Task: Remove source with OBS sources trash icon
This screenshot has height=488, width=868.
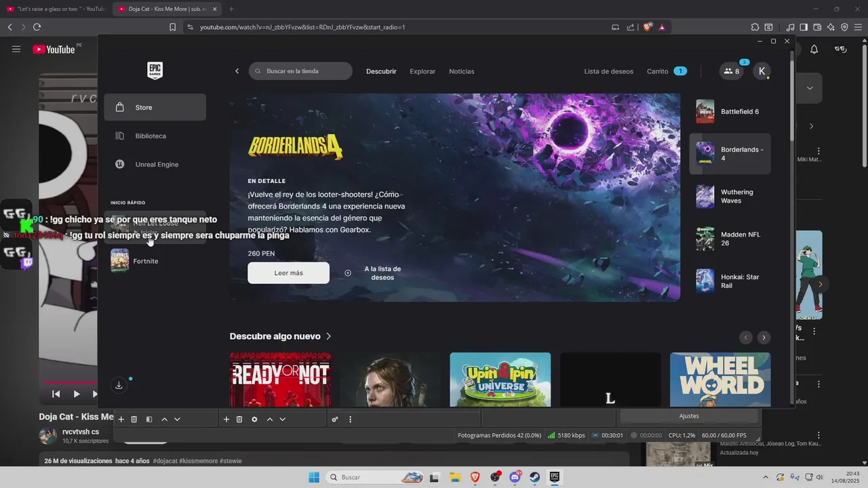Action: (x=239, y=420)
